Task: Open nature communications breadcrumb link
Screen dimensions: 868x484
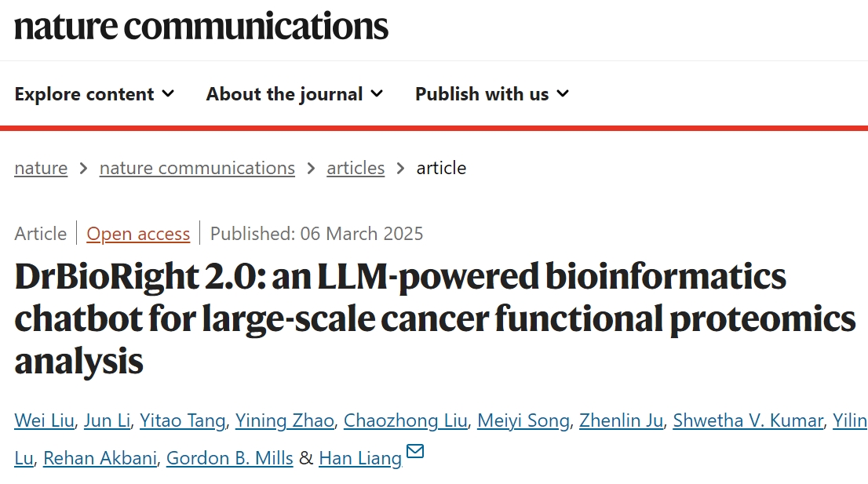Action: tap(197, 168)
